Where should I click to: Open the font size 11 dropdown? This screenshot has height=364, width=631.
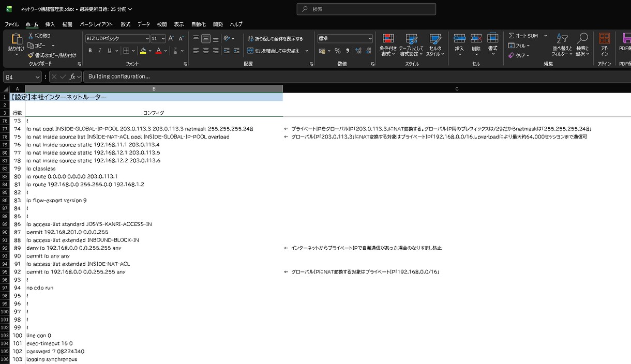[163, 39]
